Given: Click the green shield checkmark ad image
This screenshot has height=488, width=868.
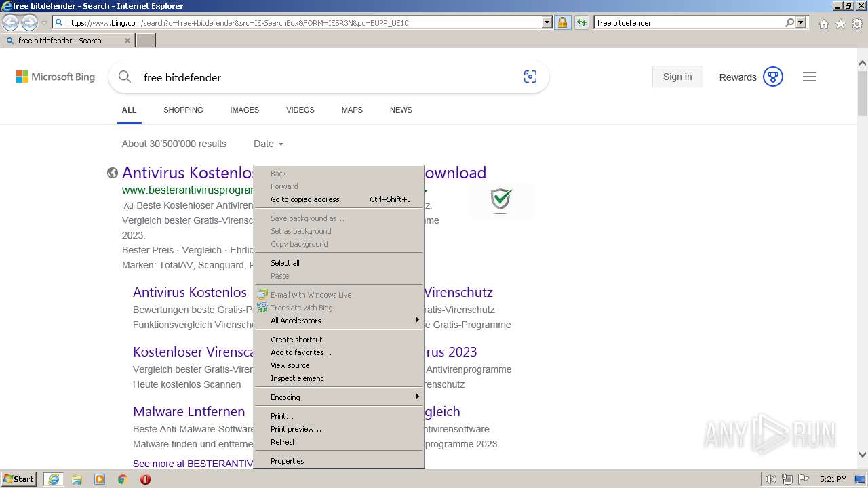Looking at the screenshot, I should 501,201.
